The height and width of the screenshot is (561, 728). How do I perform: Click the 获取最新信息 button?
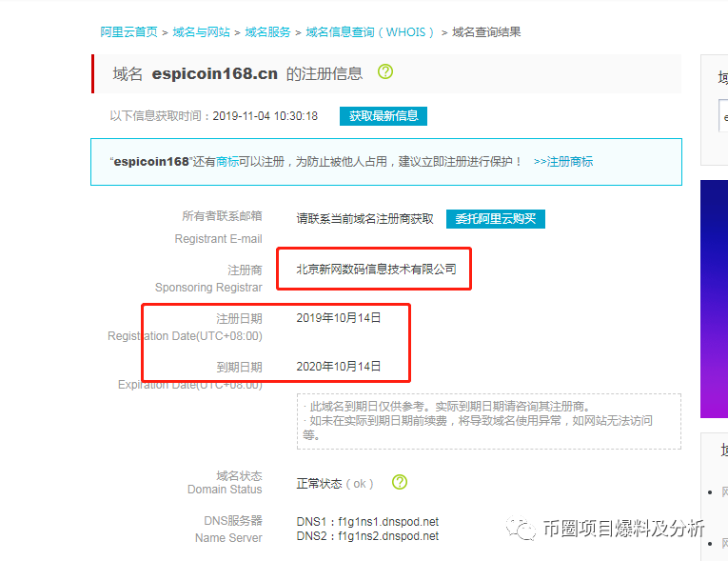pyautogui.click(x=384, y=116)
